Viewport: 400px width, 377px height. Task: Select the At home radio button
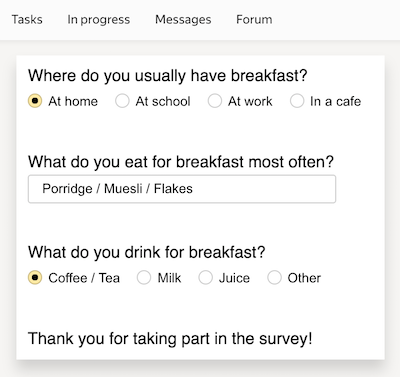(x=35, y=101)
